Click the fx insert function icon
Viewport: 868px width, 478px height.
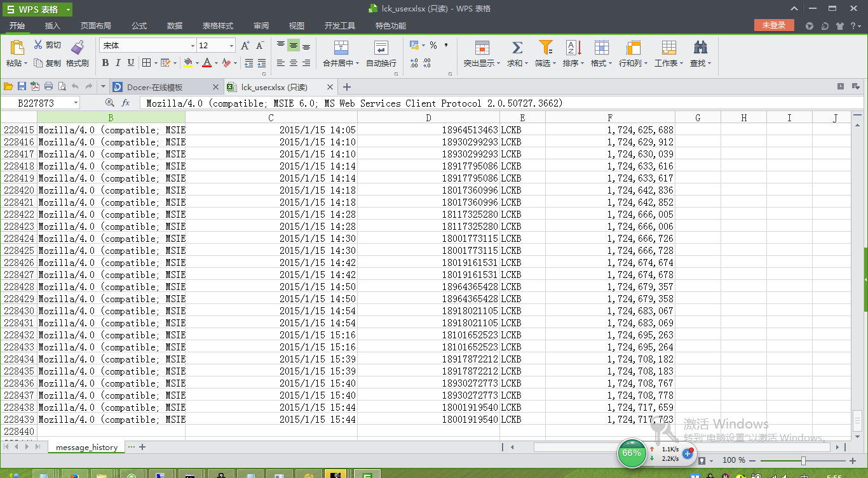126,103
